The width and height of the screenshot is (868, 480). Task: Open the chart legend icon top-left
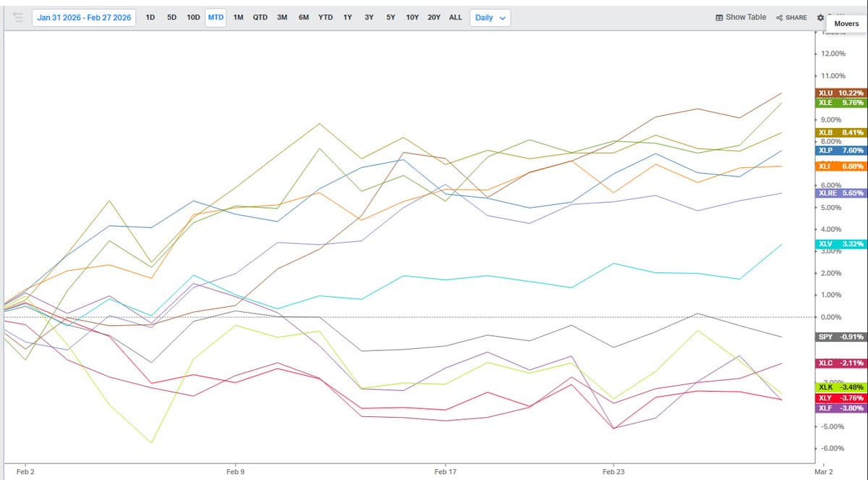(x=18, y=17)
